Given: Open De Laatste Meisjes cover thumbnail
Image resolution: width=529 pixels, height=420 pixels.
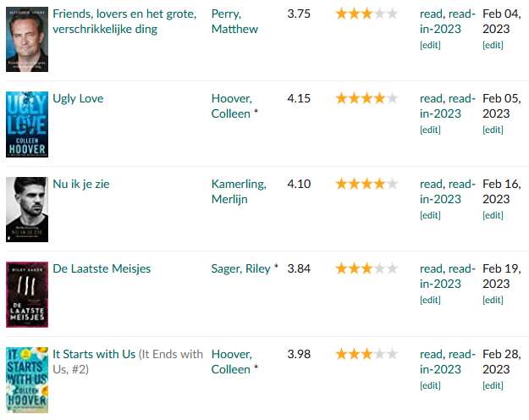Looking at the screenshot, I should tap(27, 295).
